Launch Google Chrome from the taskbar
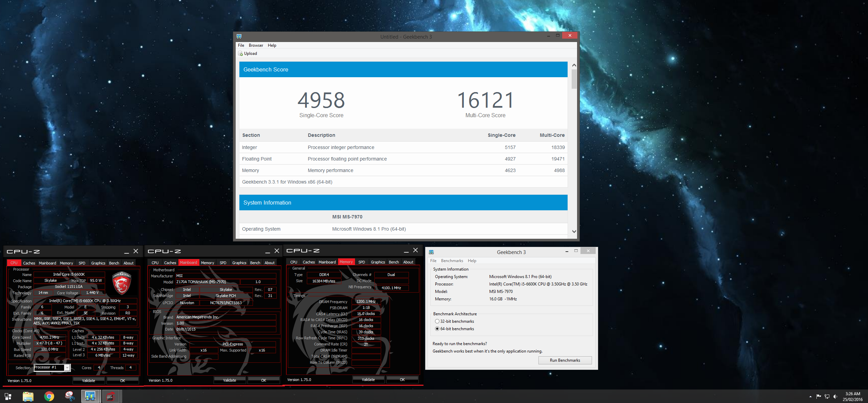 [49, 396]
